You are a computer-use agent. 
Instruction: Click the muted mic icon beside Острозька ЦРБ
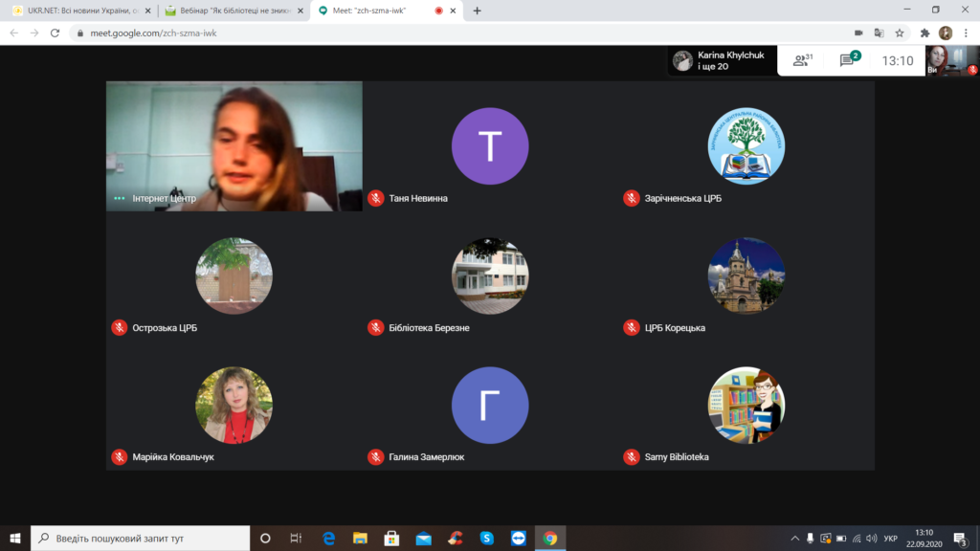120,327
